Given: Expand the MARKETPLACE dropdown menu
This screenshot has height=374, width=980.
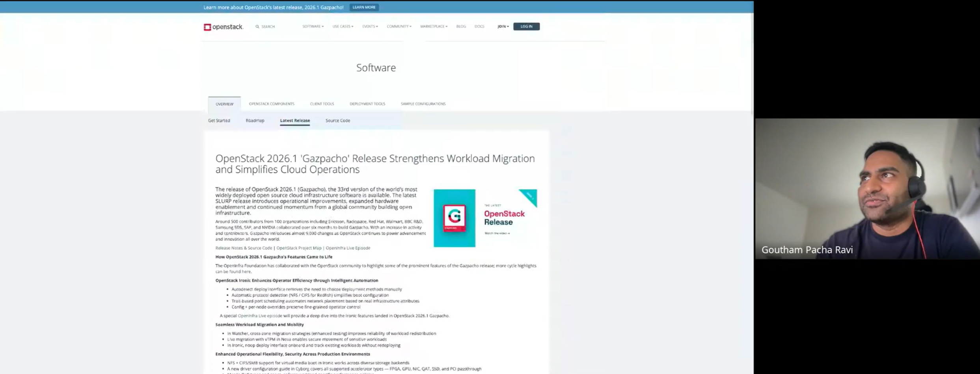Looking at the screenshot, I should click(434, 26).
